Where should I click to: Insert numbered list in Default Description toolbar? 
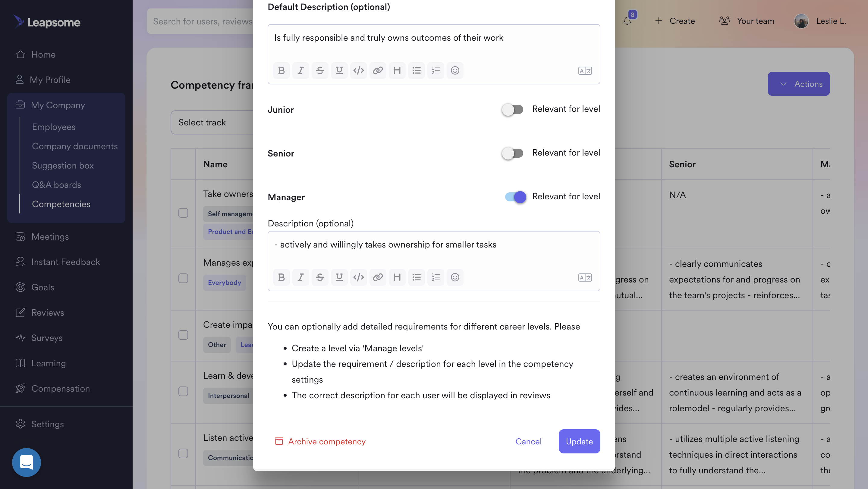click(436, 71)
